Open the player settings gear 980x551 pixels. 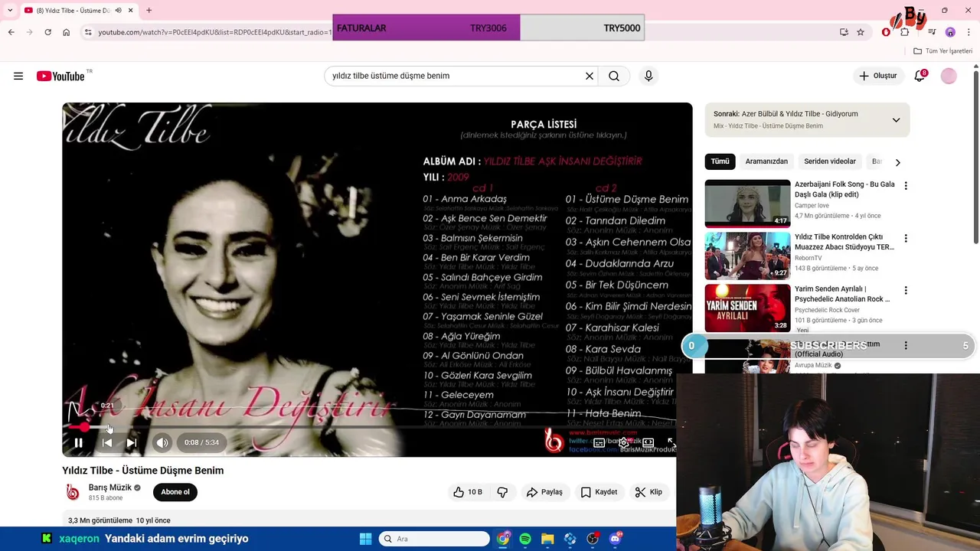point(624,442)
